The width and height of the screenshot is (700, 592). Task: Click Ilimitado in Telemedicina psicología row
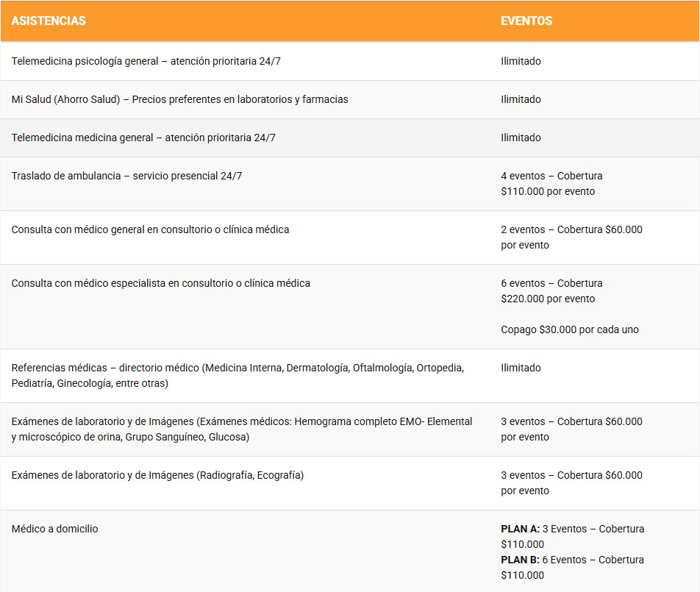point(521,61)
